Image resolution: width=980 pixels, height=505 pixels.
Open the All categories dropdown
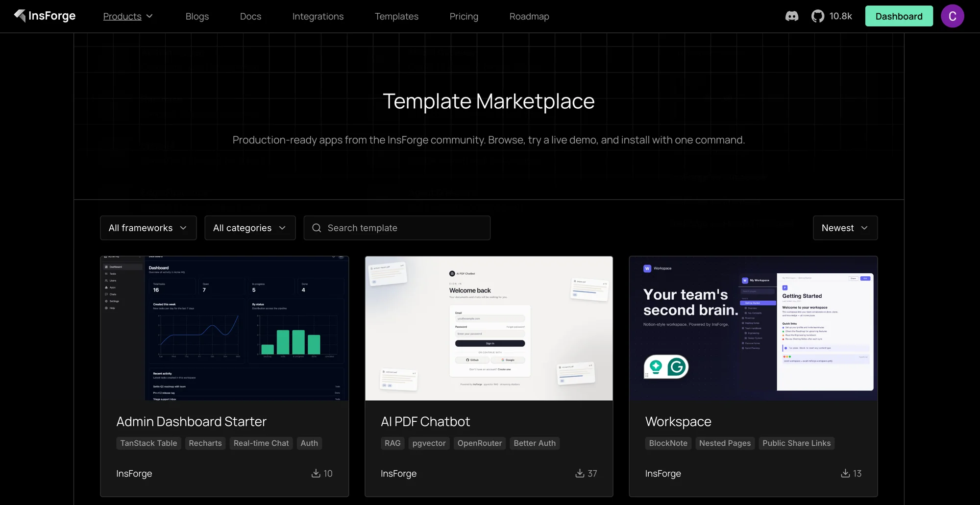tap(250, 228)
